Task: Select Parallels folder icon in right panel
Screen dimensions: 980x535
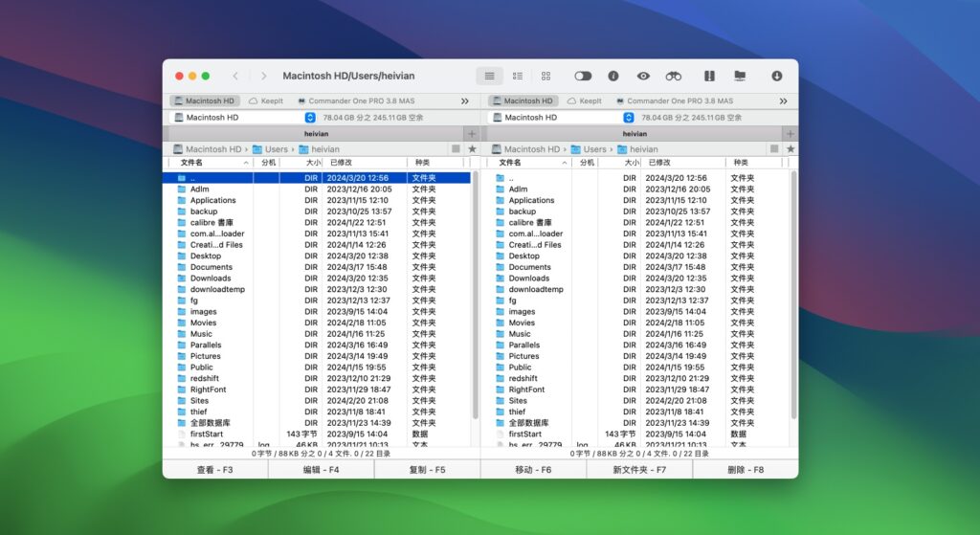Action: tap(500, 345)
